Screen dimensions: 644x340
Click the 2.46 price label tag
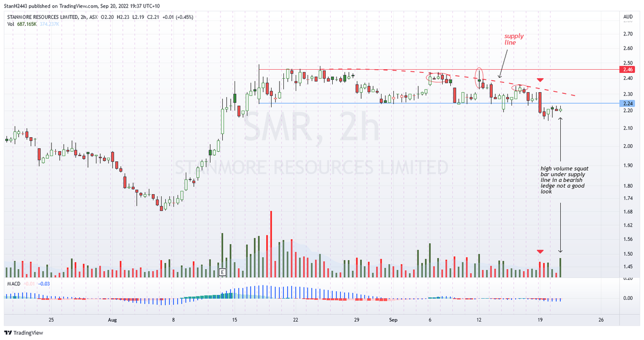tap(628, 70)
